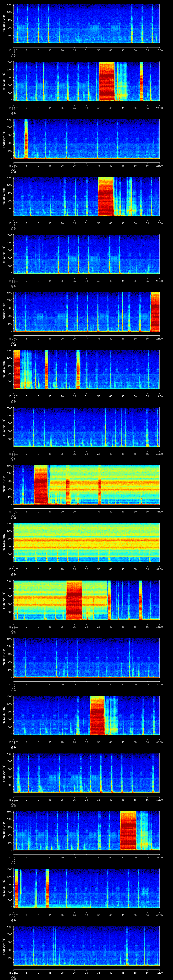Viewport: 173px width, 980px height.
Task: Select the wide red burst in the 15:32 spectrogram
Action: click(74, 600)
